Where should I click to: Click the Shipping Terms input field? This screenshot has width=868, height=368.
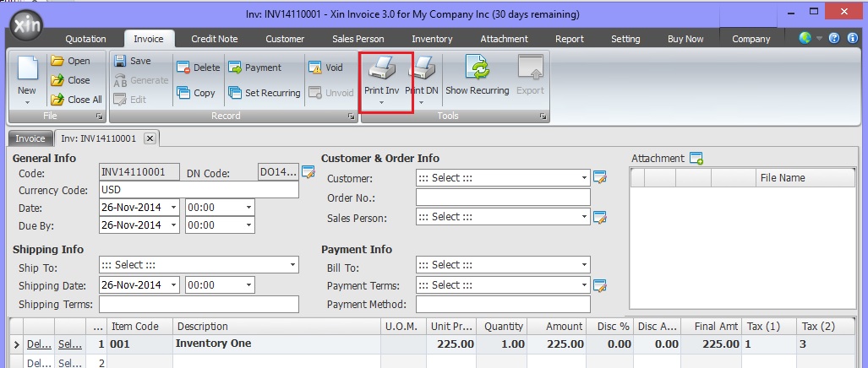click(199, 305)
